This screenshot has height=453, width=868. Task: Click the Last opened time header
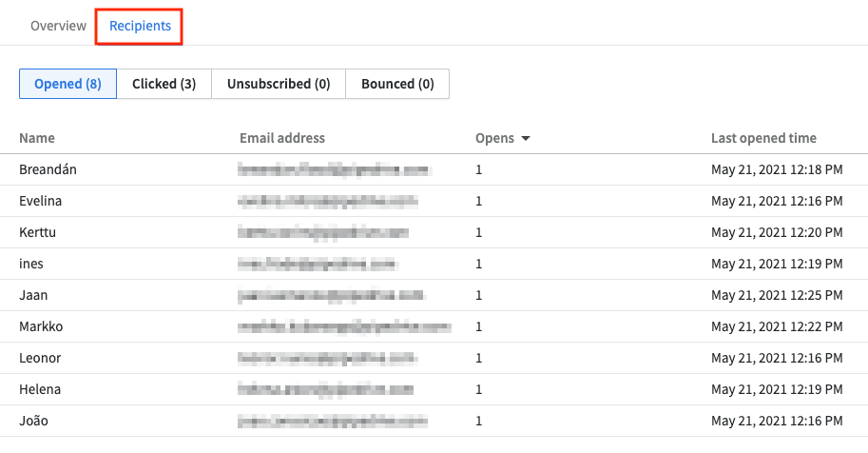click(763, 138)
